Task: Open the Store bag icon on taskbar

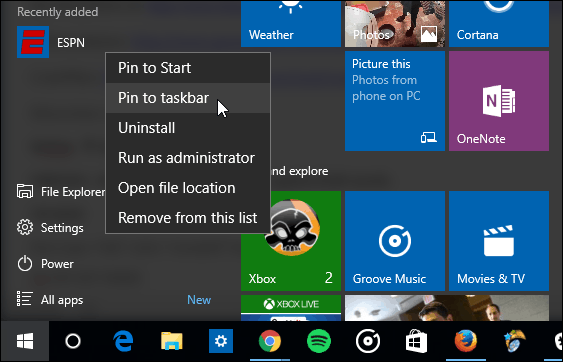Action: 417,341
